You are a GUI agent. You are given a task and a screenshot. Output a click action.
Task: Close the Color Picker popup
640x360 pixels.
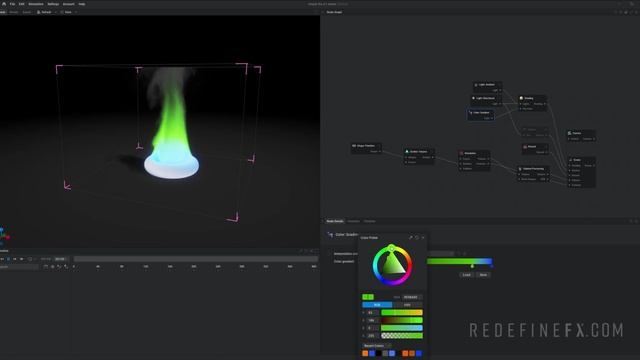pyautogui.click(x=423, y=238)
